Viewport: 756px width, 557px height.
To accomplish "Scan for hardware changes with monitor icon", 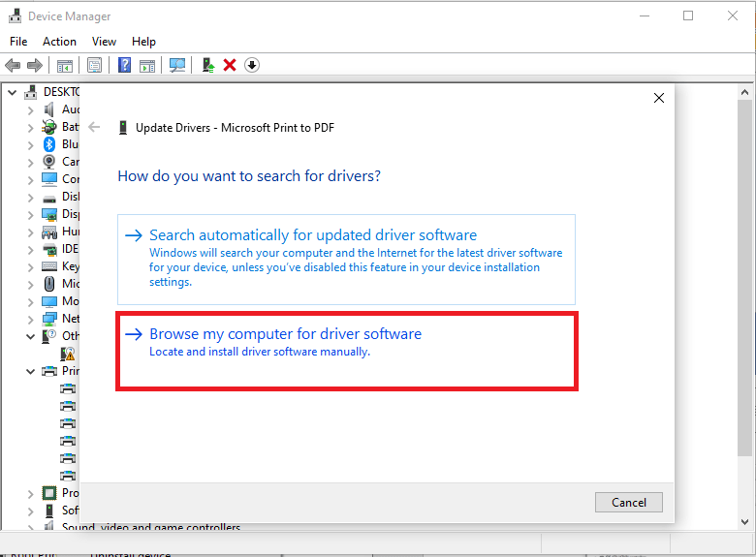I will point(177,65).
